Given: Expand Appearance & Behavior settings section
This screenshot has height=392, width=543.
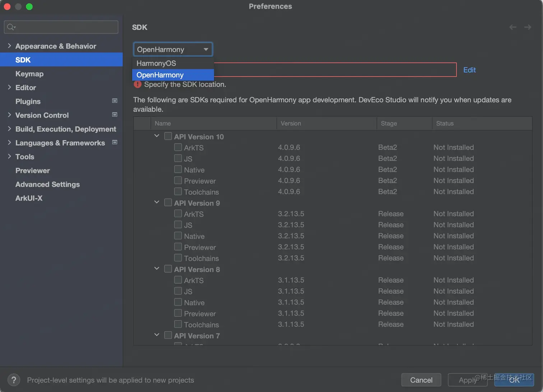Looking at the screenshot, I should pyautogui.click(x=9, y=46).
